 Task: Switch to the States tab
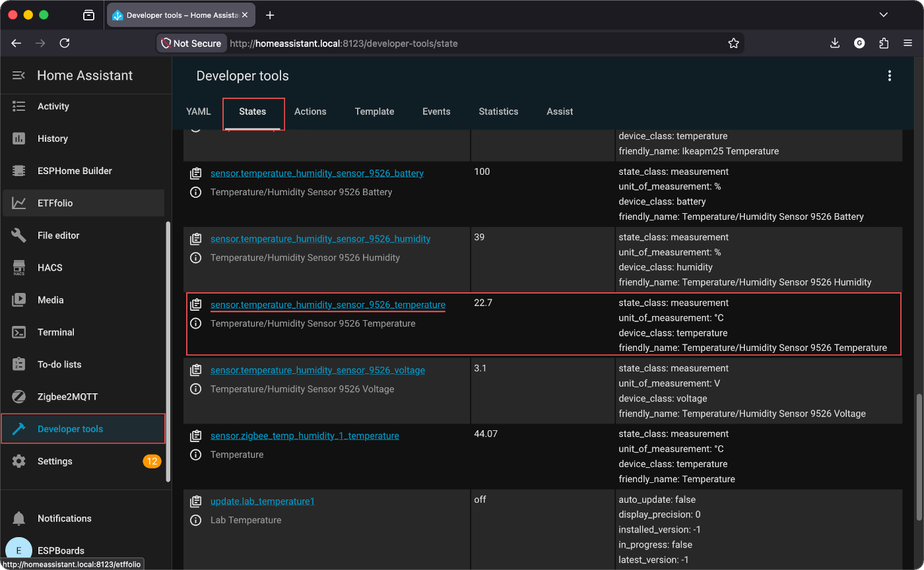[253, 111]
